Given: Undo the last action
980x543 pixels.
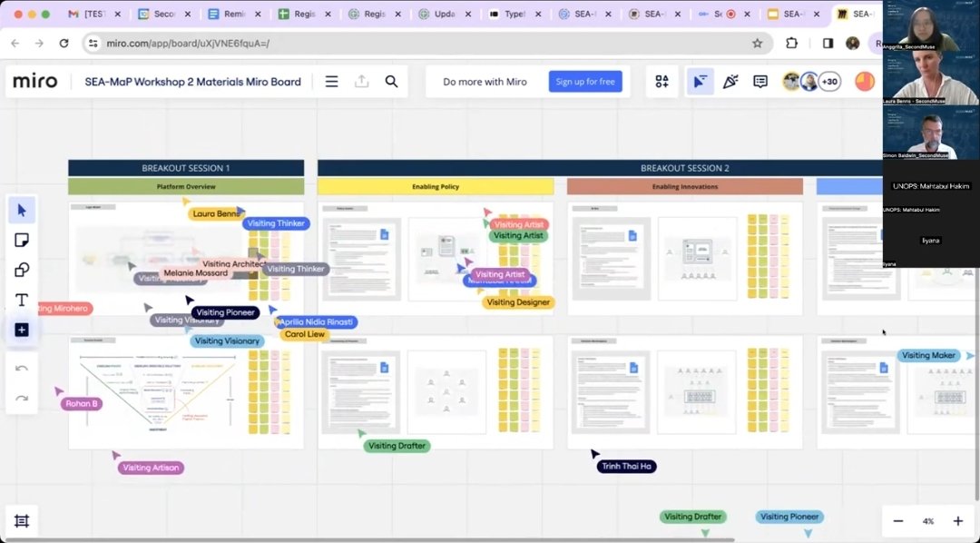Looking at the screenshot, I should (x=22, y=369).
